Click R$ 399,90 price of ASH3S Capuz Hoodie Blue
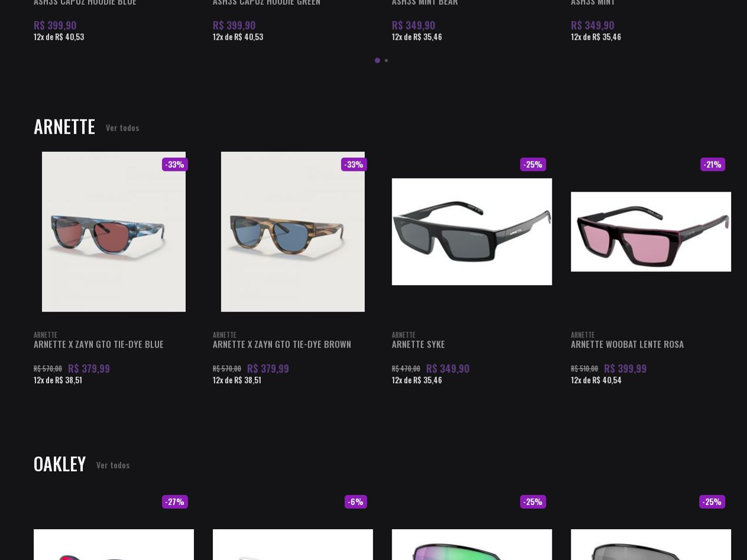The height and width of the screenshot is (560, 747). pos(55,25)
